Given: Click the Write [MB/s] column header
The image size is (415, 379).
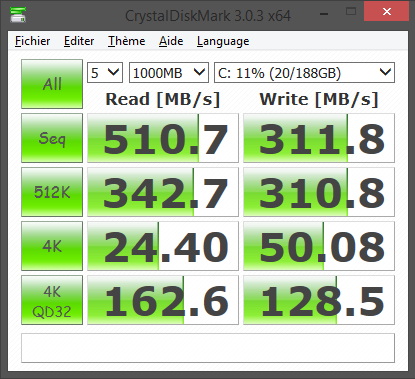Looking at the screenshot, I should tap(319, 99).
